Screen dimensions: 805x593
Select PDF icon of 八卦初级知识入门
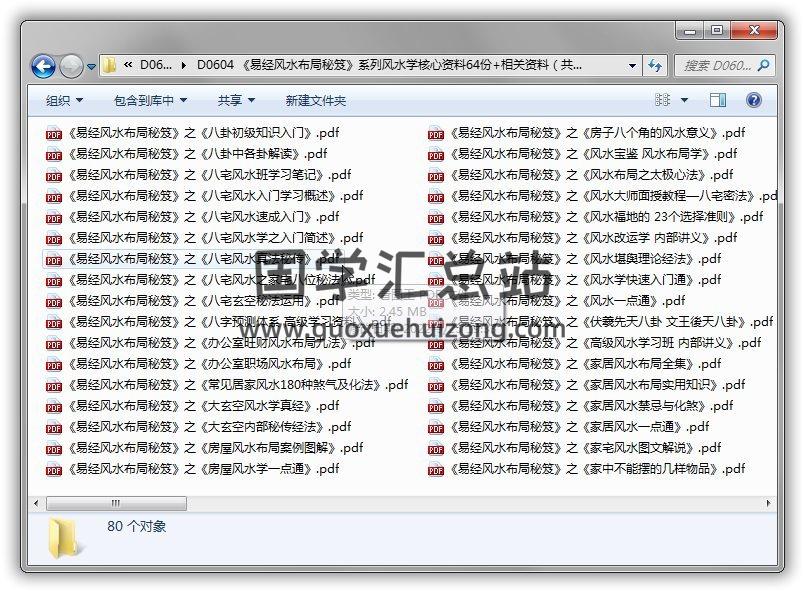tap(53, 133)
